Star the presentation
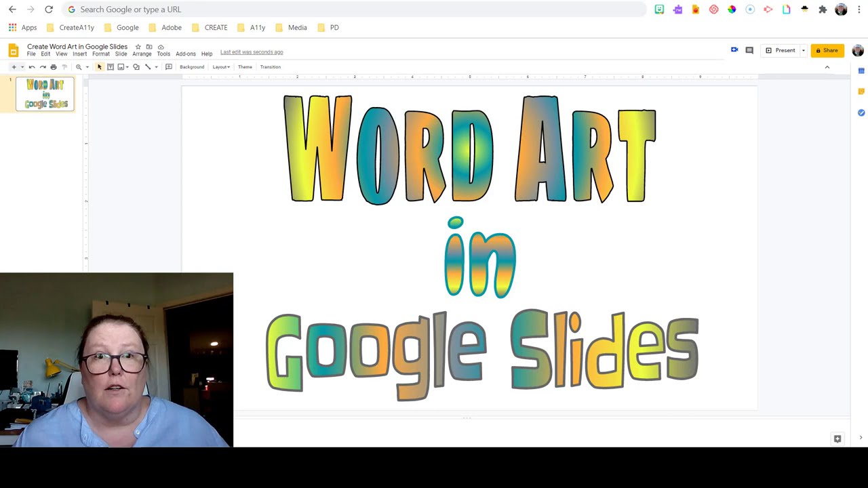Viewport: 868px width, 488px height. [138, 47]
